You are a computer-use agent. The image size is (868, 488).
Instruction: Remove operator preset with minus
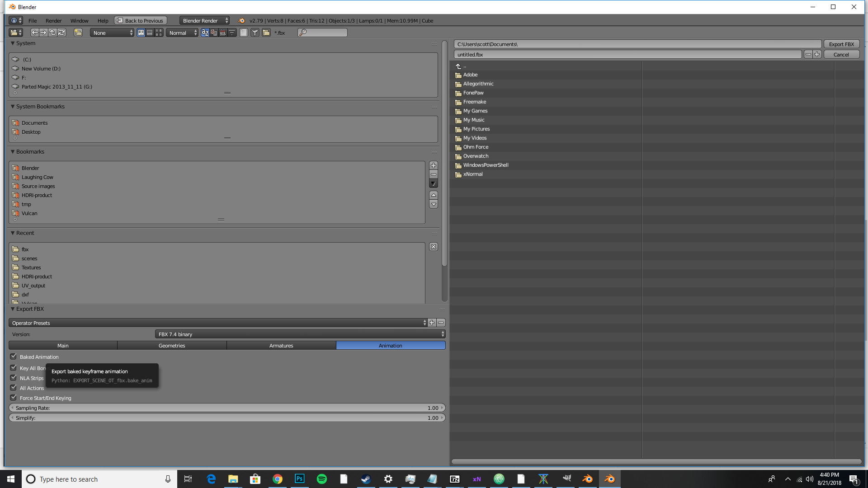click(x=441, y=323)
